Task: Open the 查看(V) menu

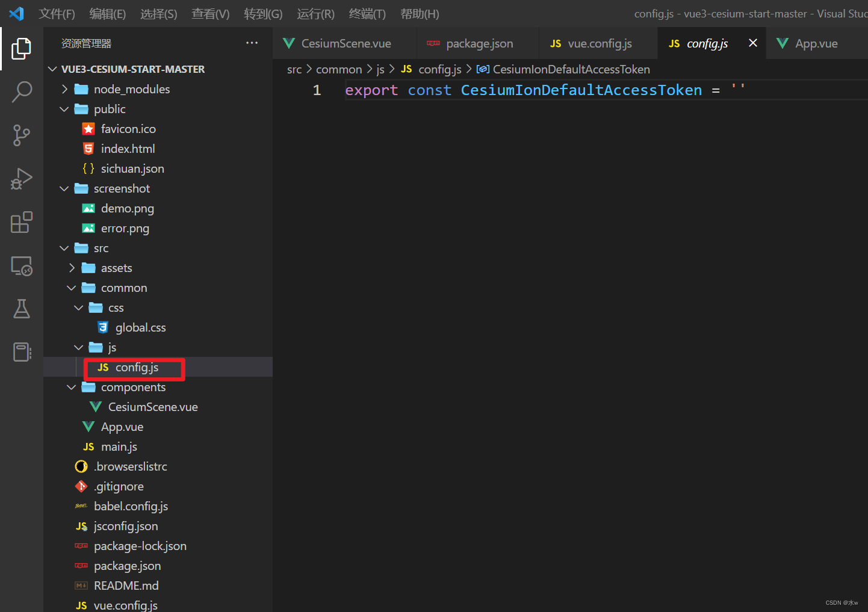Action: (211, 14)
